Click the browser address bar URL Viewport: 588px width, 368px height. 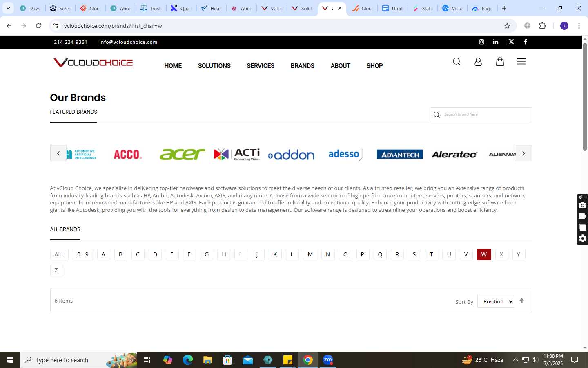[x=113, y=26]
